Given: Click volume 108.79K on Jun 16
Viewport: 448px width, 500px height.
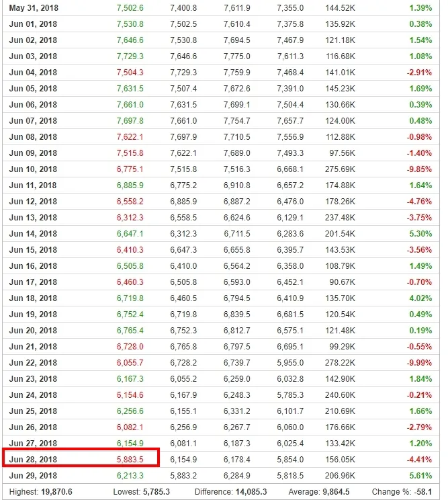Looking at the screenshot, I should 340,266.
